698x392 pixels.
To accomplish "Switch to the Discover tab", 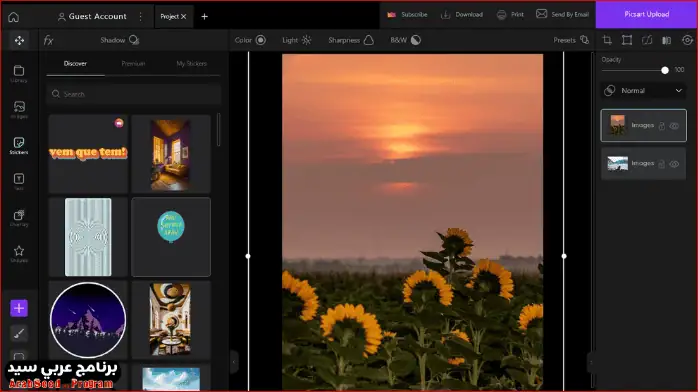I will 75,64.
